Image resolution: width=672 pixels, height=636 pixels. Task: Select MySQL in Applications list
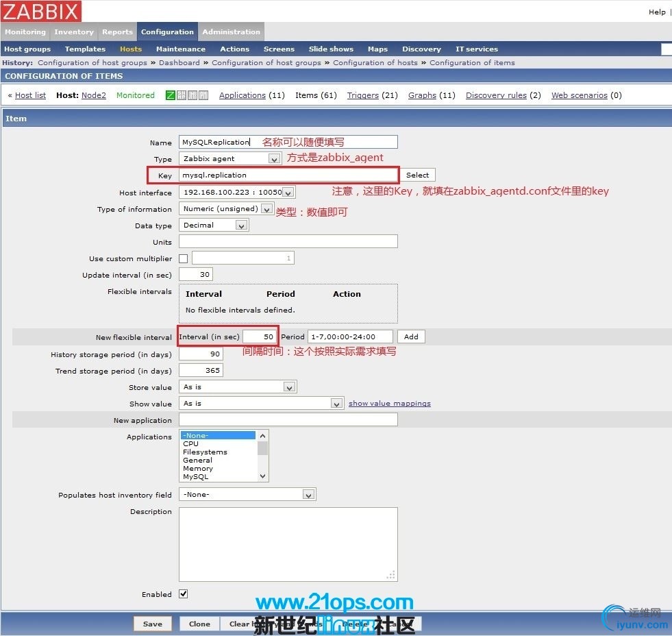pyautogui.click(x=218, y=476)
